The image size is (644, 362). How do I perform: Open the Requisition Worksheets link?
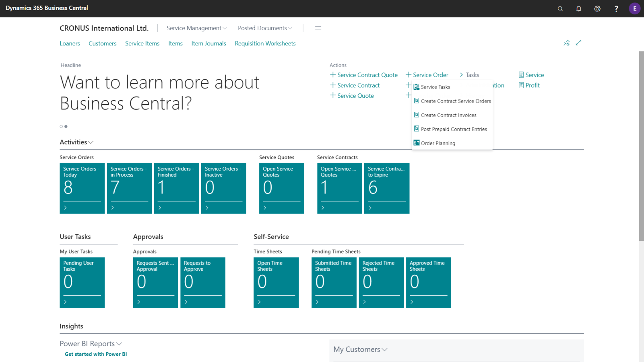265,43
